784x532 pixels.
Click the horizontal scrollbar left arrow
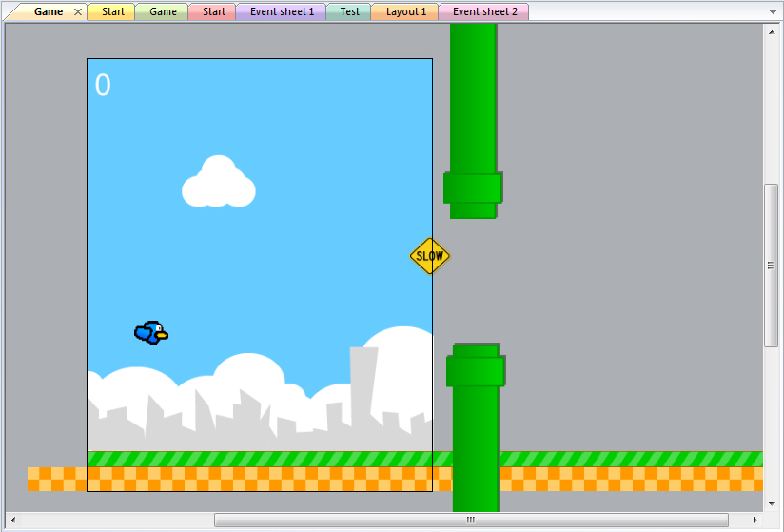pos(13,520)
